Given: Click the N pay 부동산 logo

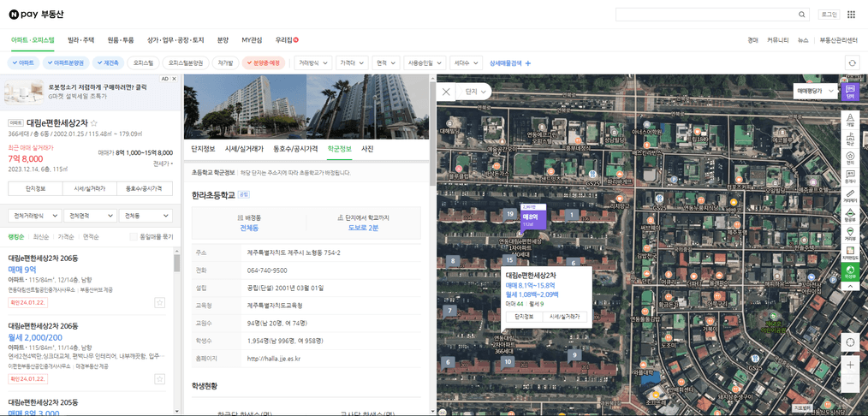Looking at the screenshot, I should pos(36,15).
